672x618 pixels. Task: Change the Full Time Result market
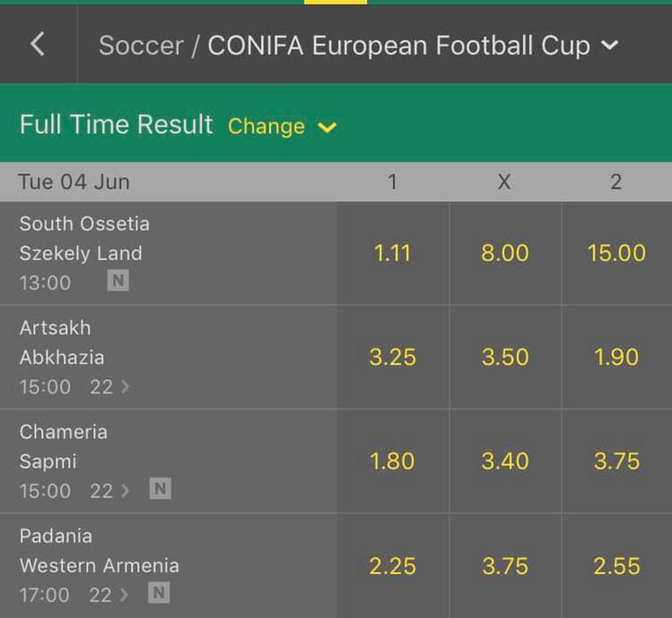point(282,126)
